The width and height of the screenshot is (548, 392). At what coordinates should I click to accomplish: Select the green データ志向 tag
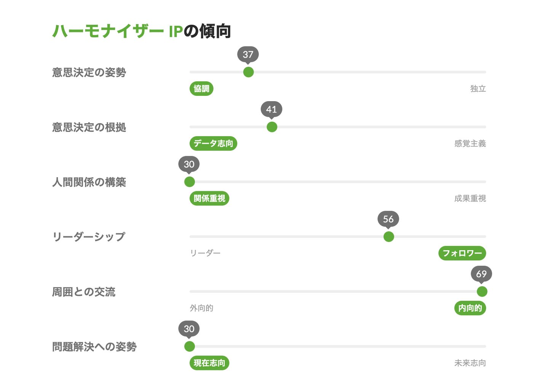click(213, 143)
